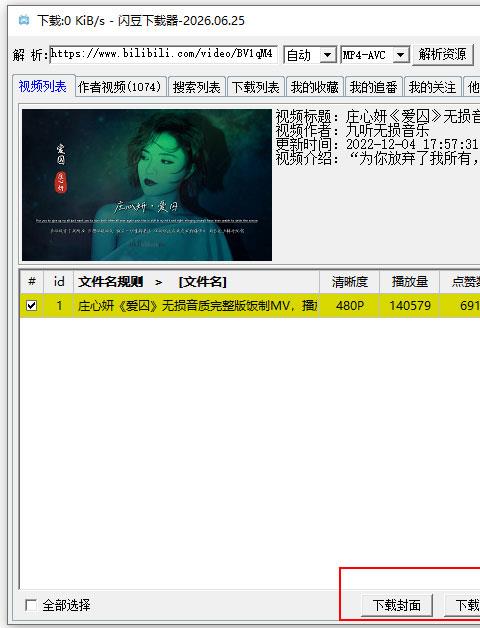Open the 我的收藏 tab
Image resolution: width=480 pixels, height=628 pixels.
[315, 87]
